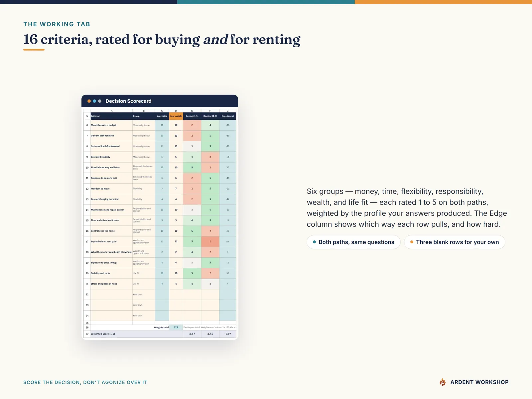Select row number 10 in the spreadsheet
This screenshot has width=532, height=399.
pyautogui.click(x=87, y=168)
